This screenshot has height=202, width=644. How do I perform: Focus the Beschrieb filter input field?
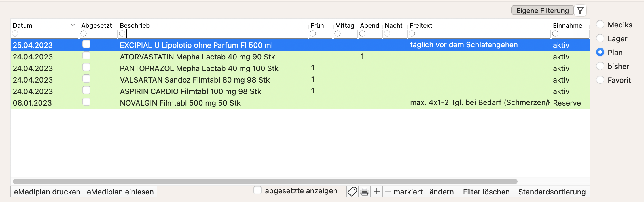click(x=213, y=34)
